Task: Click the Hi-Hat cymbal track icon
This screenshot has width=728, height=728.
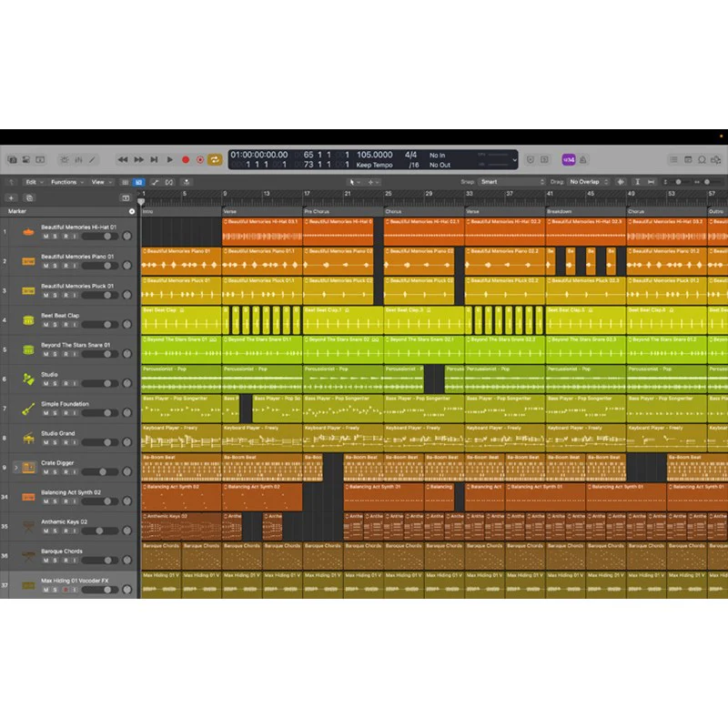Action: (28, 232)
